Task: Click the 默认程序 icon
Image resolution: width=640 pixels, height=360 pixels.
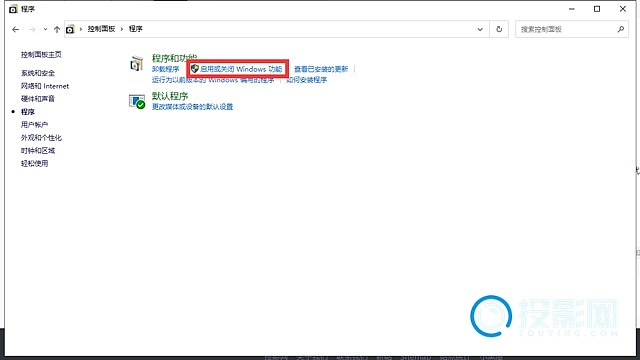Action: 137,101
